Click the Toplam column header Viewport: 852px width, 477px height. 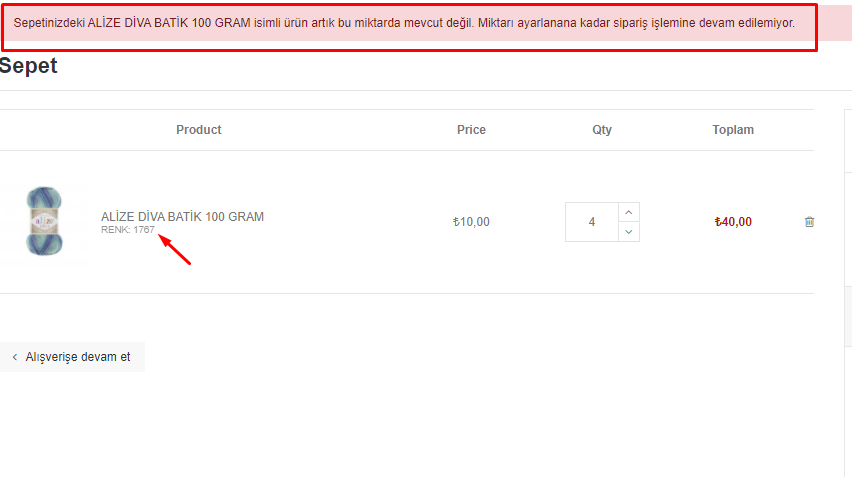(x=733, y=130)
